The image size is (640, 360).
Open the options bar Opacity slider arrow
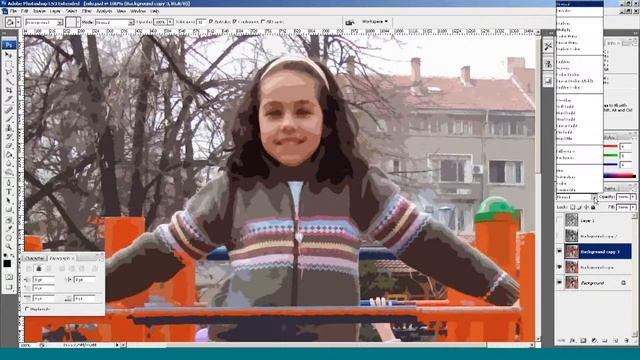(170, 22)
